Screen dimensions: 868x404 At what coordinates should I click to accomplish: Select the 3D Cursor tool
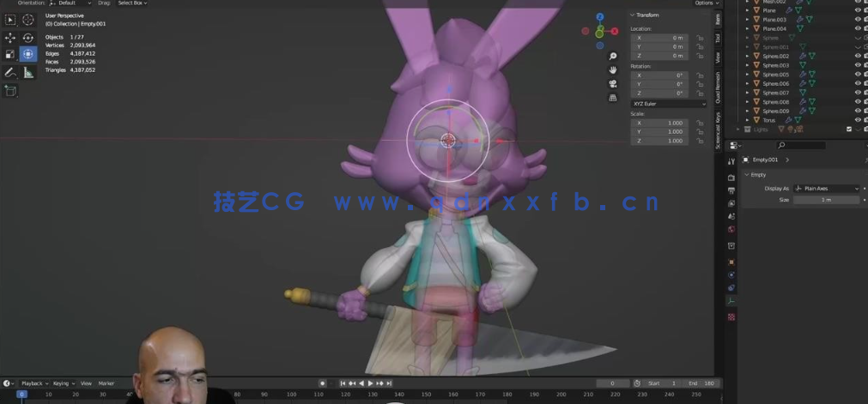(x=28, y=21)
